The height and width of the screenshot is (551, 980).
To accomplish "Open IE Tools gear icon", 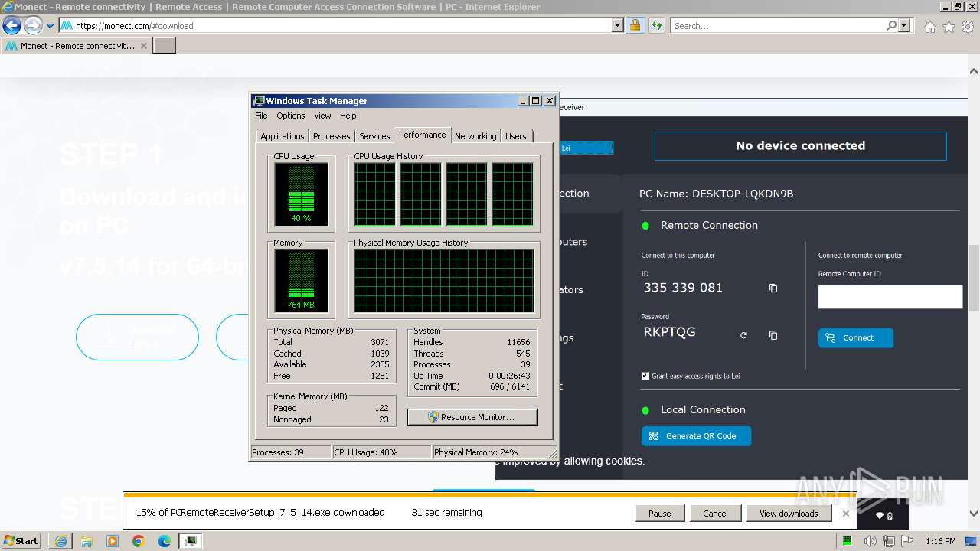I will pyautogui.click(x=968, y=27).
